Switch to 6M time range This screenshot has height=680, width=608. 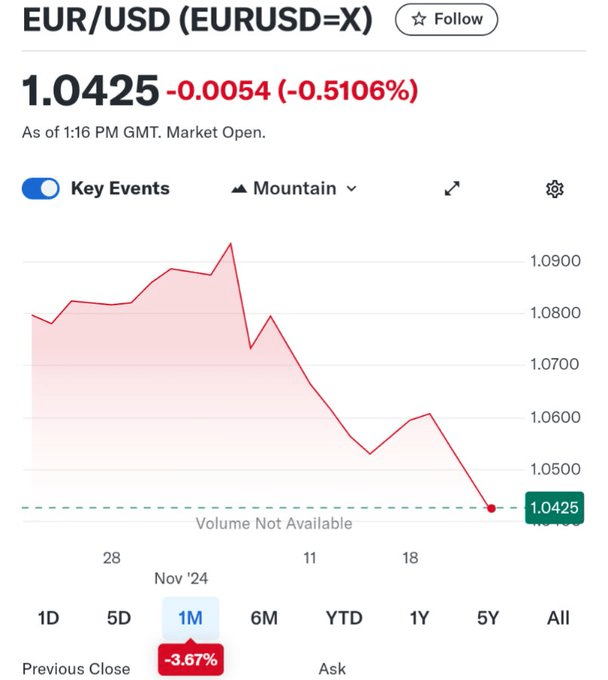click(x=264, y=618)
